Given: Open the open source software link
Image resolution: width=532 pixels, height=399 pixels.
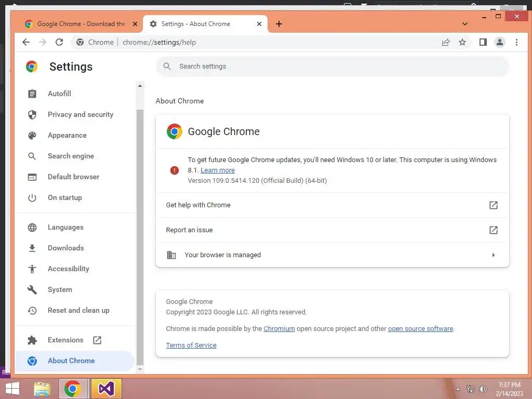Looking at the screenshot, I should pos(420,329).
